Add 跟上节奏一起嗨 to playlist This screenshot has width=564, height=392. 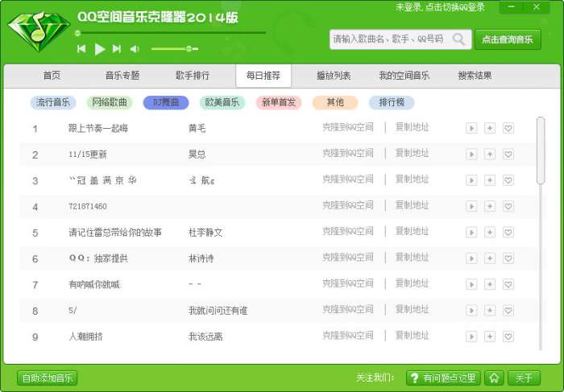(x=490, y=128)
